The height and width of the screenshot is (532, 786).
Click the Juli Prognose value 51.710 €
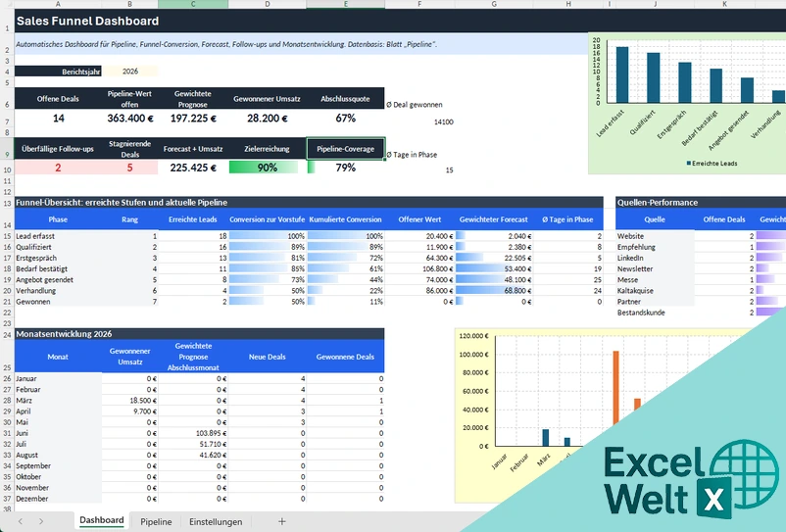193,445
